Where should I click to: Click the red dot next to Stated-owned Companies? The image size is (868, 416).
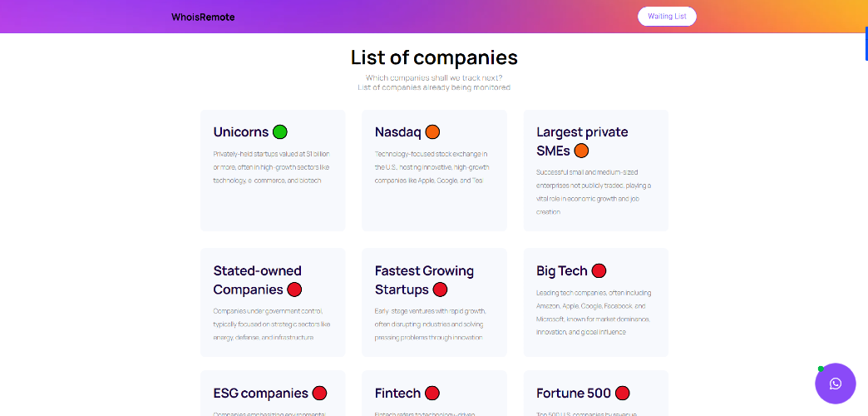pyautogui.click(x=294, y=290)
